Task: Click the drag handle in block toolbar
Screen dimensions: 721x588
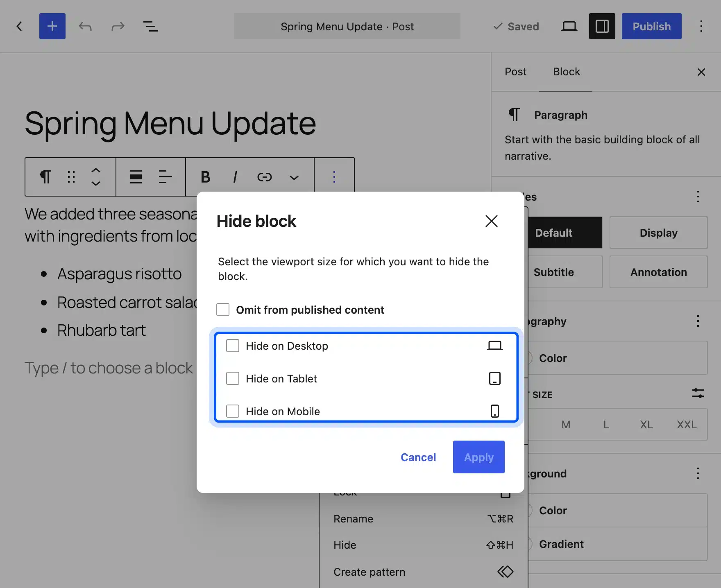Action: (71, 177)
